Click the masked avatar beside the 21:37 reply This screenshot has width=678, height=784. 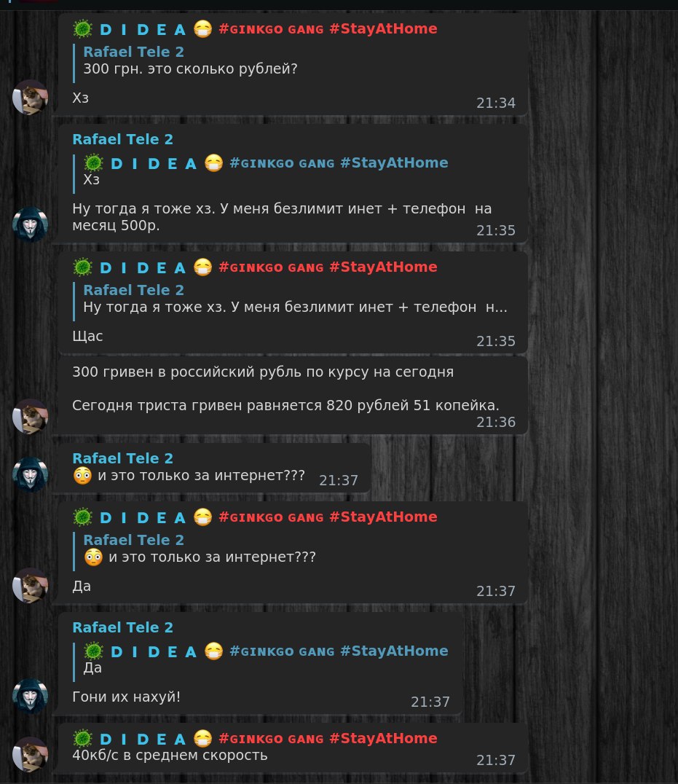point(30,697)
